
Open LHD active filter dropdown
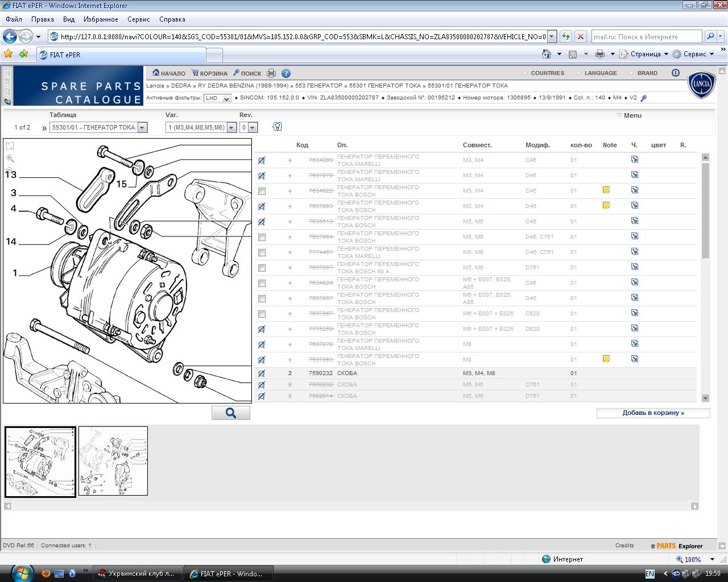pos(217,98)
